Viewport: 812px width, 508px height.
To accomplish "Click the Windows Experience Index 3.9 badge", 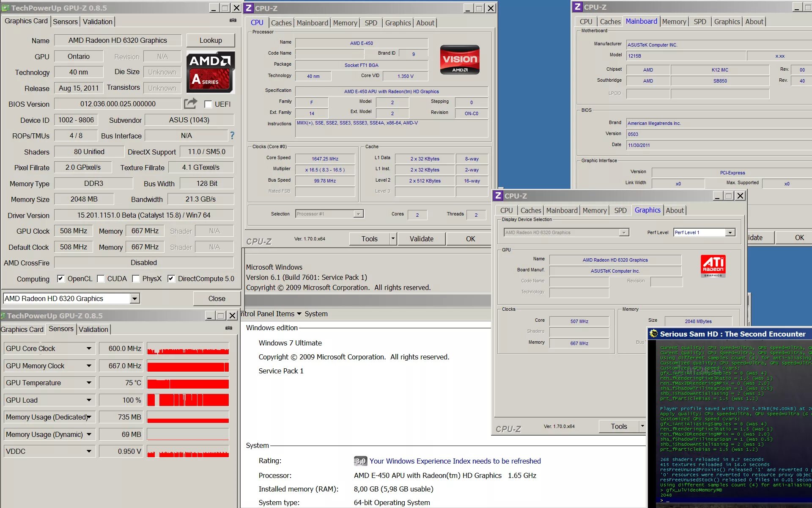I will (360, 461).
